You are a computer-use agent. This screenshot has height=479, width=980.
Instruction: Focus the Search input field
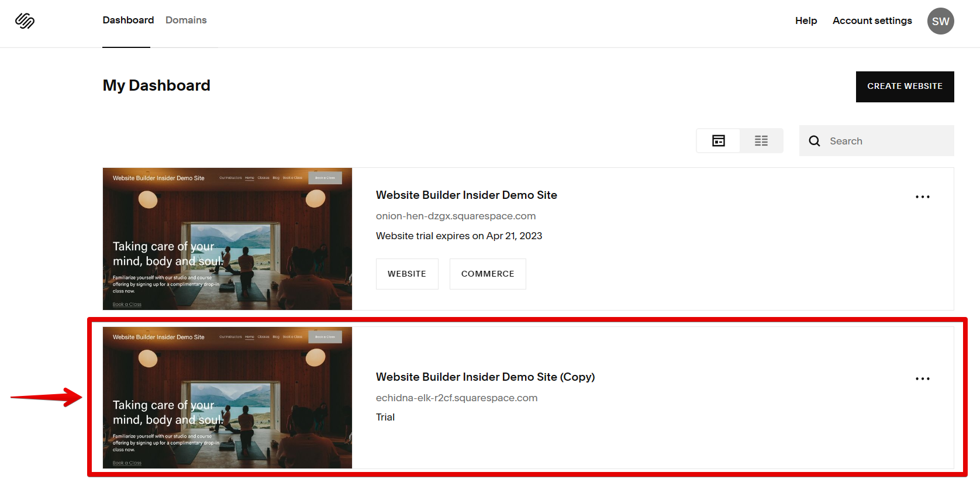(x=877, y=141)
